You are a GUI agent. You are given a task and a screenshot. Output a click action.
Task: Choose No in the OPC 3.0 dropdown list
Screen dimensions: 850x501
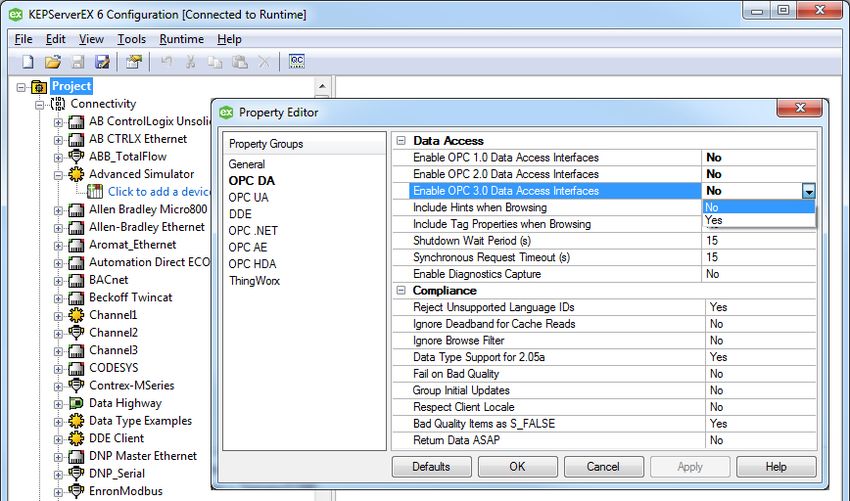(759, 207)
